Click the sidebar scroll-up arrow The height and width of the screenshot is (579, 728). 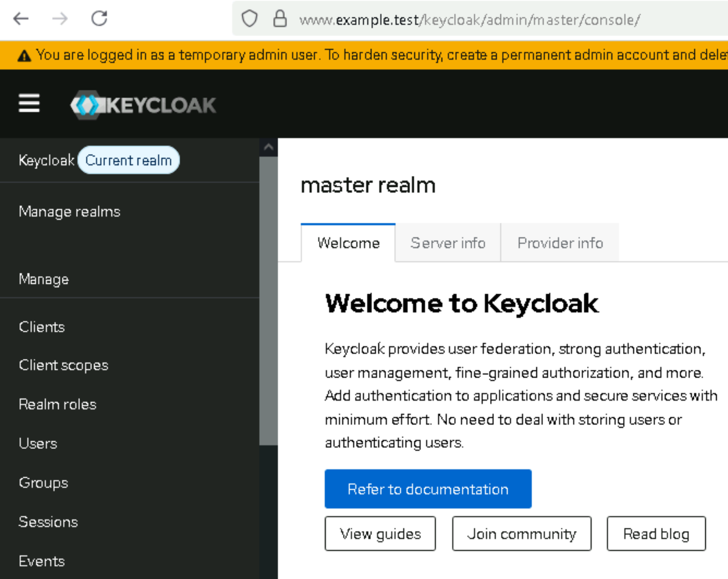(x=269, y=147)
